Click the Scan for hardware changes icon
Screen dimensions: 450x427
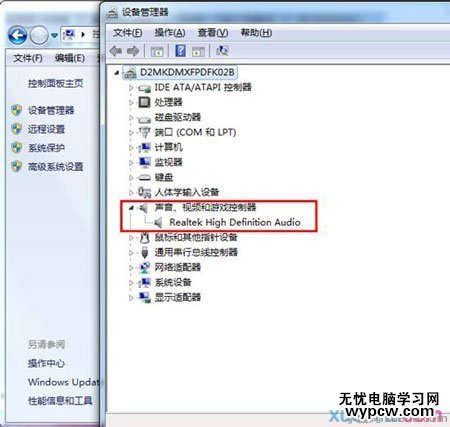[222, 51]
